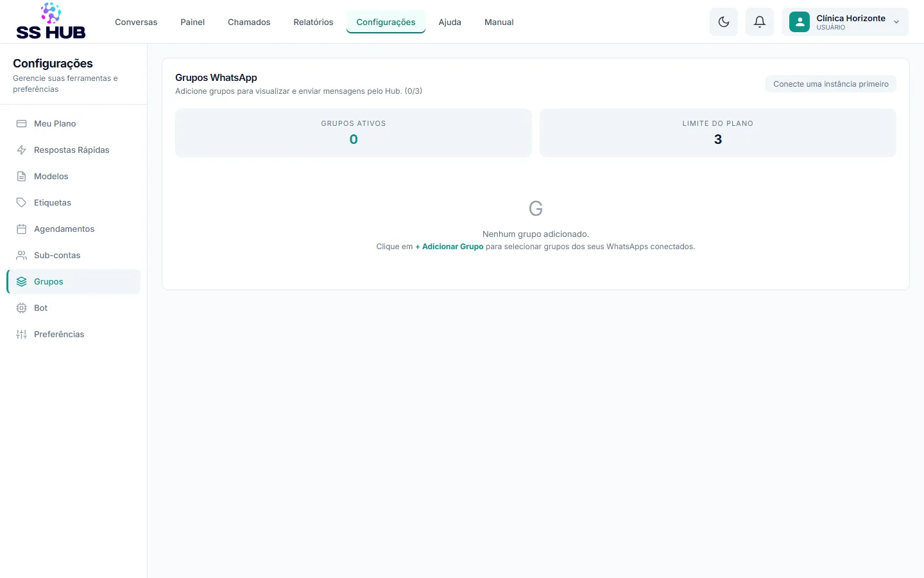Click the Agendamentos calendar icon
This screenshot has height=578, width=924.
[x=21, y=229]
